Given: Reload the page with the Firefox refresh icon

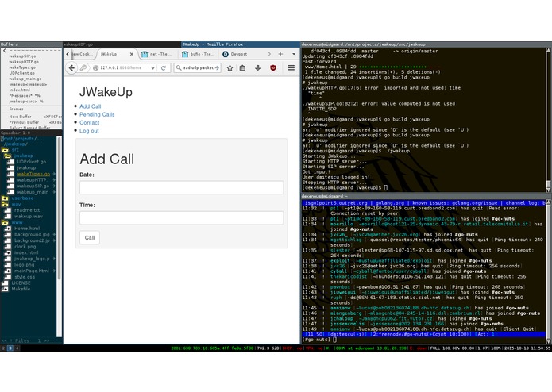Looking at the screenshot, I should 164,68.
